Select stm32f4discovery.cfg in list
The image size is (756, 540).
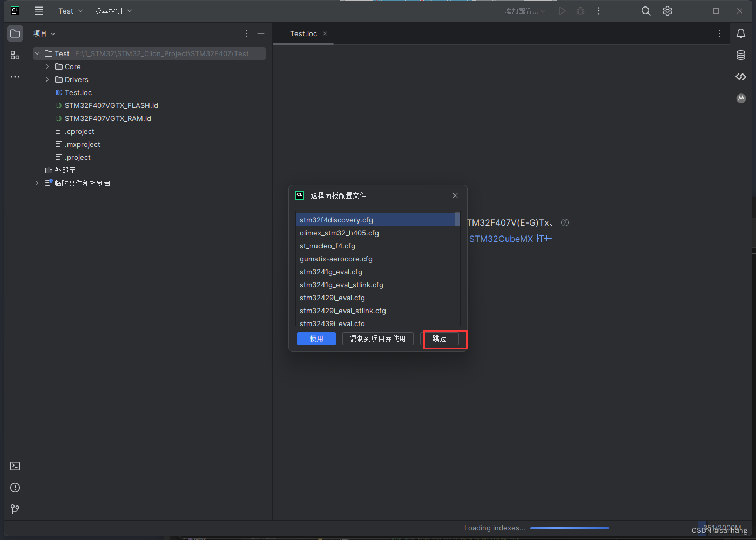coord(376,220)
